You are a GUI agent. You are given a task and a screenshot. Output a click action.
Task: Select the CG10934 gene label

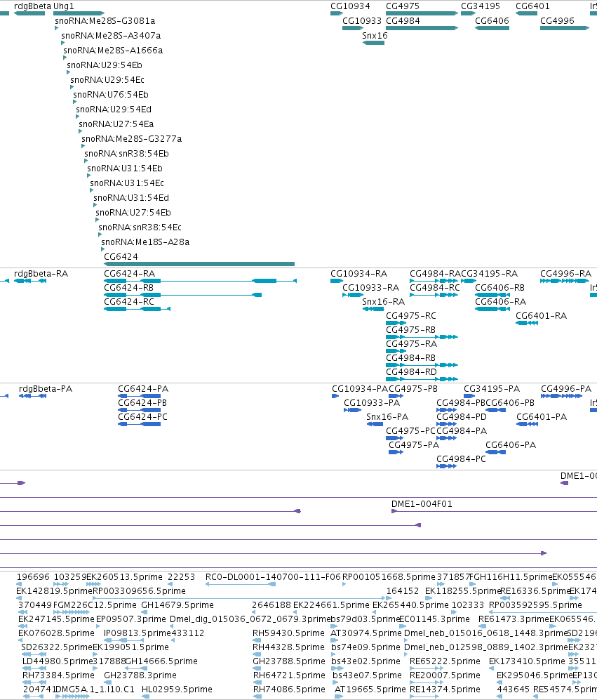350,6
